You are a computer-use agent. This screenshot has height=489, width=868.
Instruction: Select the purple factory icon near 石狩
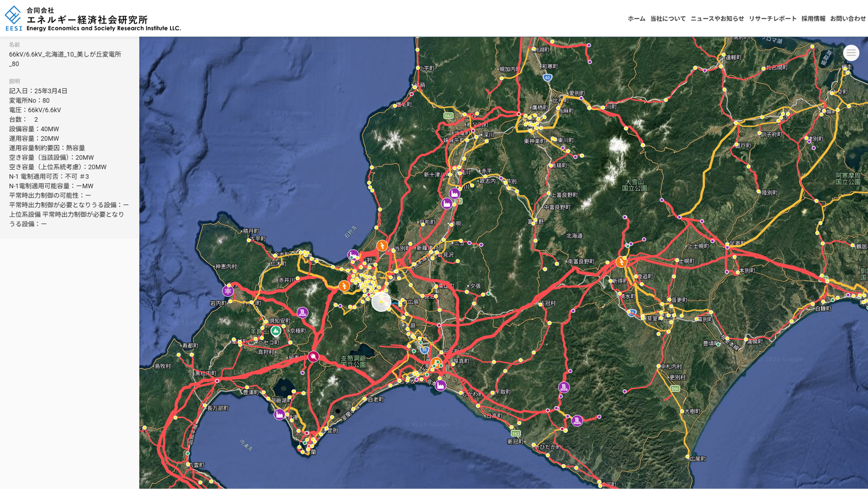tap(353, 255)
